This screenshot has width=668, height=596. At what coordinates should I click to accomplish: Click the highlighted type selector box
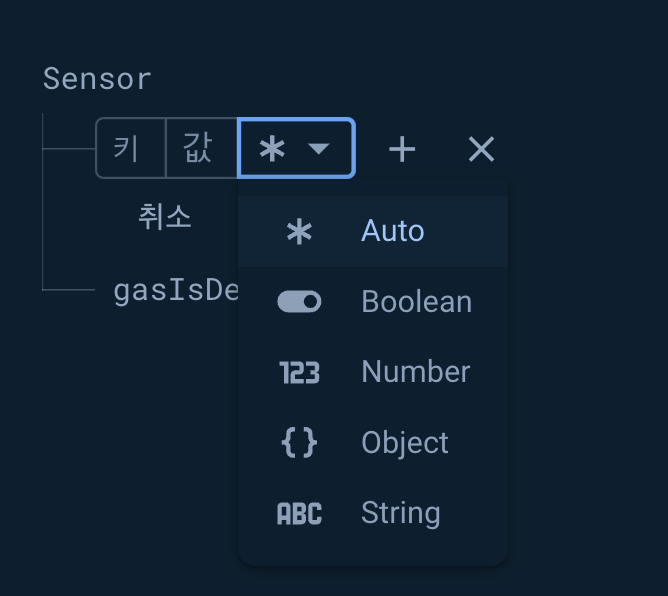pyautogui.click(x=296, y=148)
